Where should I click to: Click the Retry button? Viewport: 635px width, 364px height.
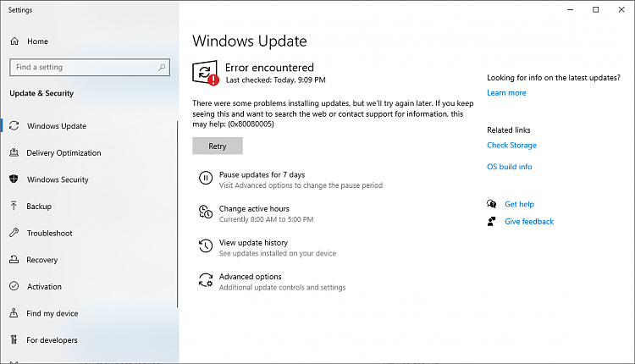pyautogui.click(x=218, y=146)
